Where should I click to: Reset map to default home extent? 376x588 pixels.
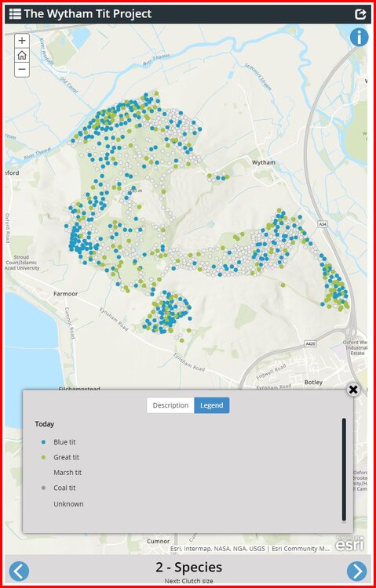tap(22, 55)
